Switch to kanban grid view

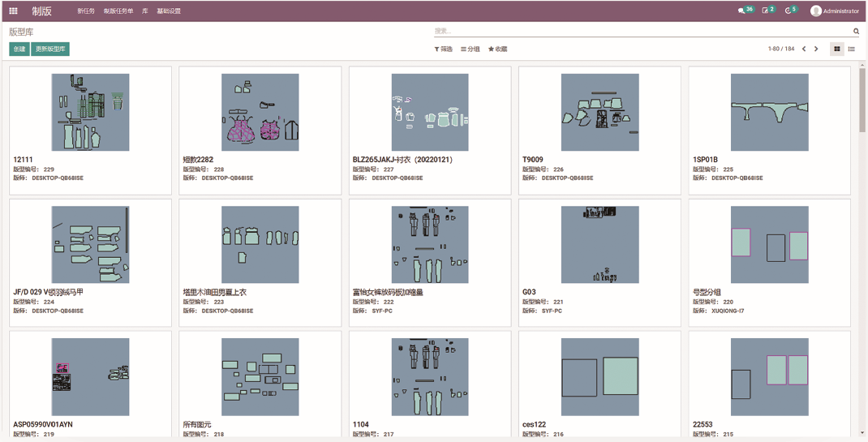[x=837, y=49]
